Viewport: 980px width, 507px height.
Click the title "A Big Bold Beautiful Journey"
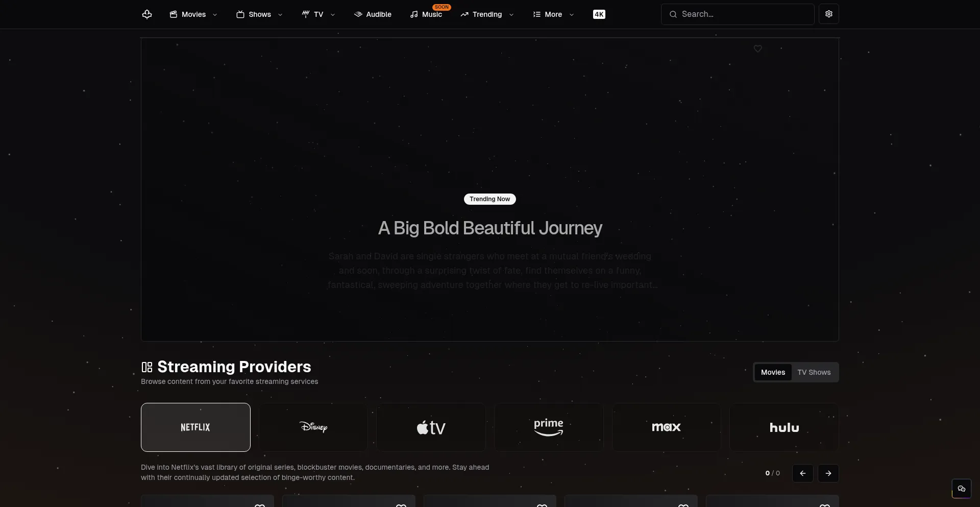point(490,228)
